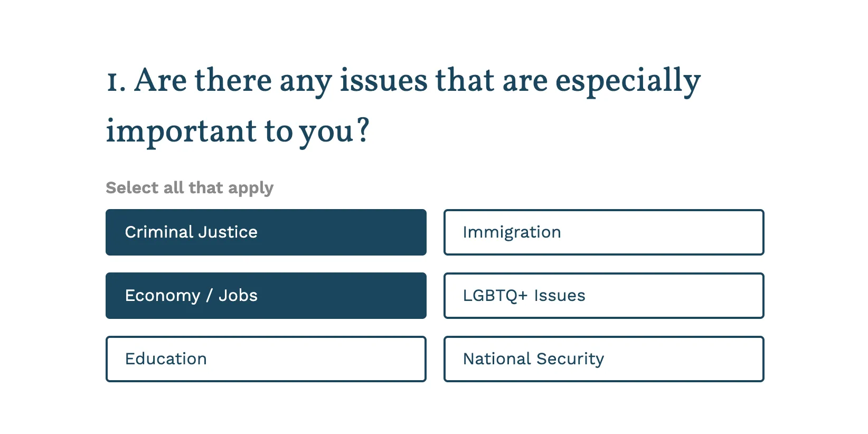Click the 'Select all that apply' hint text
Screen dimensions: 868x434
coord(190,188)
